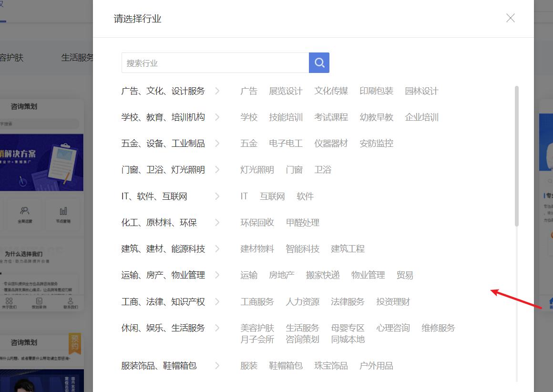Viewport: 553px width, 392px height.
Task: Click the 心理咨询 industry option
Action: (x=393, y=328)
